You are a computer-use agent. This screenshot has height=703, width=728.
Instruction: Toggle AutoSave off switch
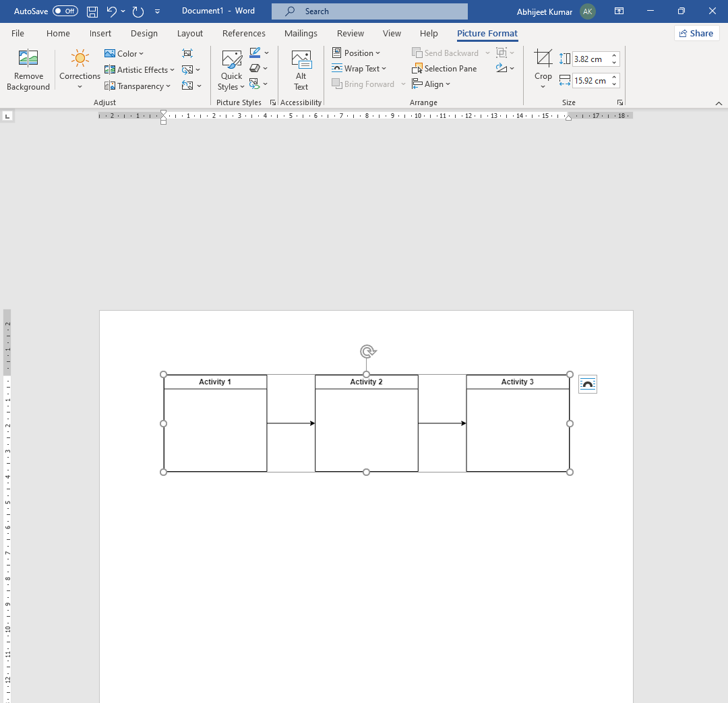(65, 11)
